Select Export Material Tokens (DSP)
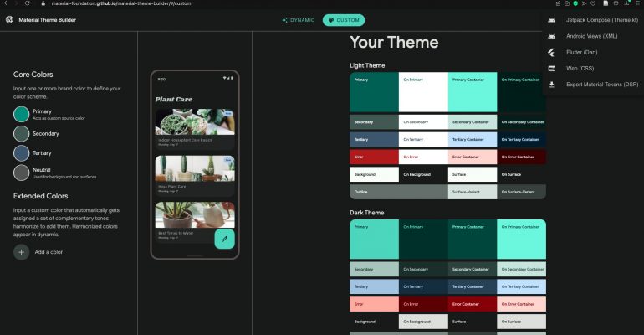Screen dimensions: 644x335 pyautogui.click(x=593, y=85)
